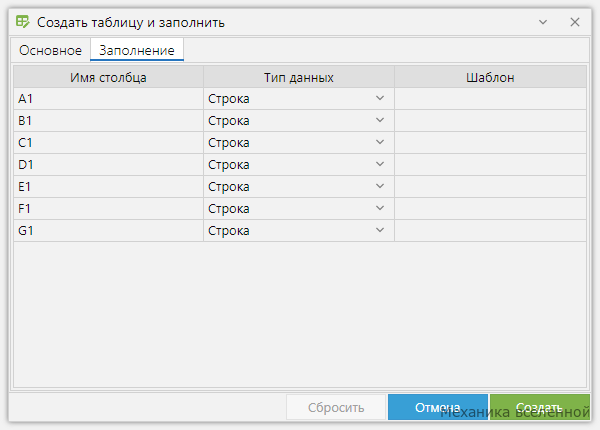Select the G1 column name cell

tap(108, 231)
